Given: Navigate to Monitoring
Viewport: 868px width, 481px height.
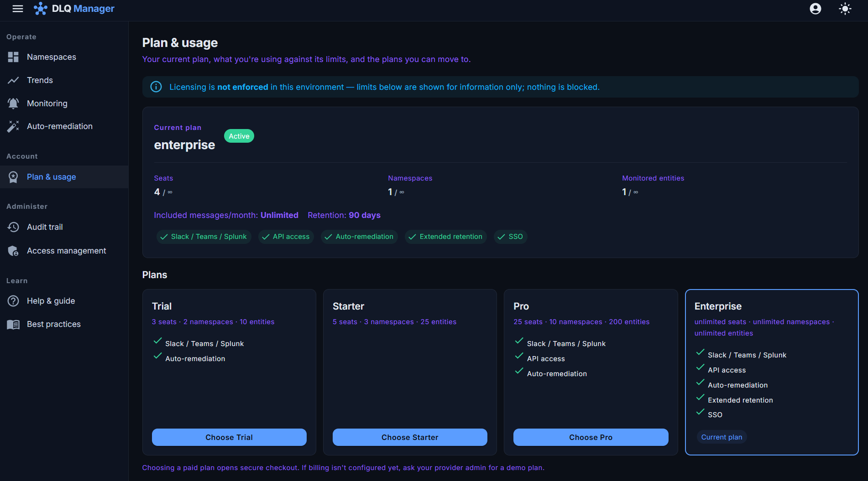Looking at the screenshot, I should click(x=64, y=103).
